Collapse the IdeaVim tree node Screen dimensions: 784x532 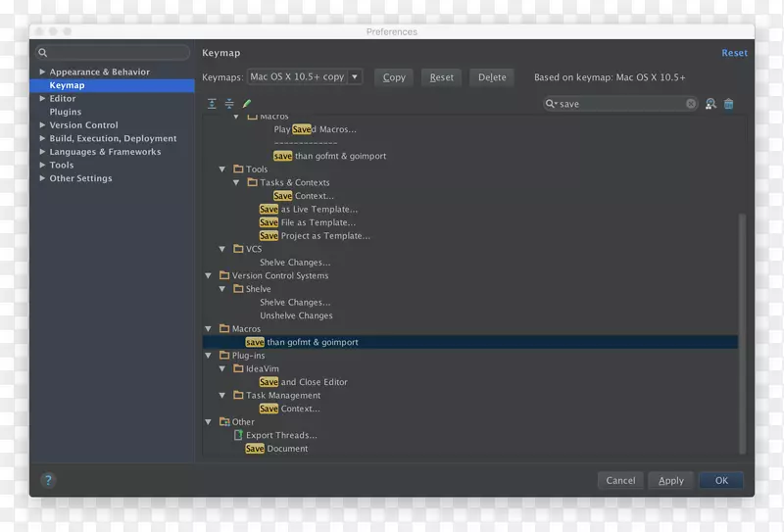(x=222, y=368)
